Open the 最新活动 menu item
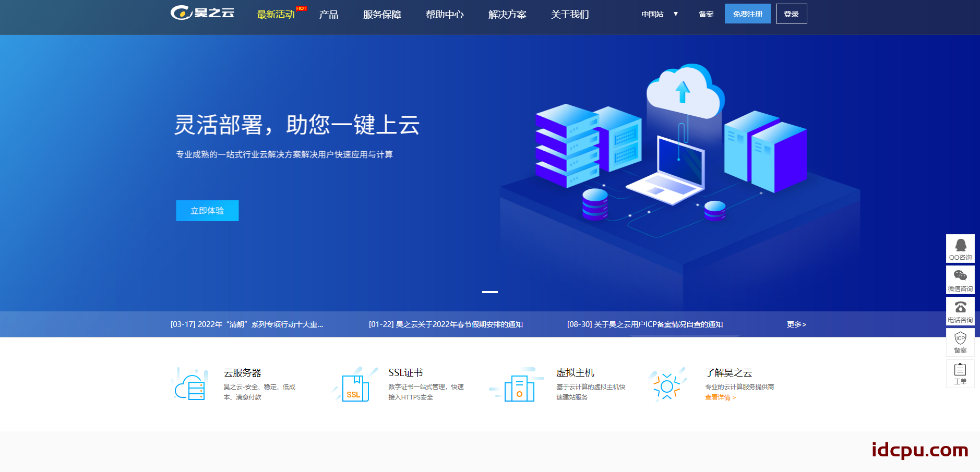980x472 pixels. [276, 15]
